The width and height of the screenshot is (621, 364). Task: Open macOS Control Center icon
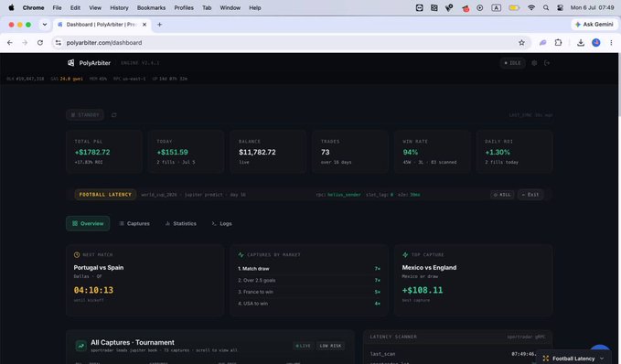[x=560, y=7]
